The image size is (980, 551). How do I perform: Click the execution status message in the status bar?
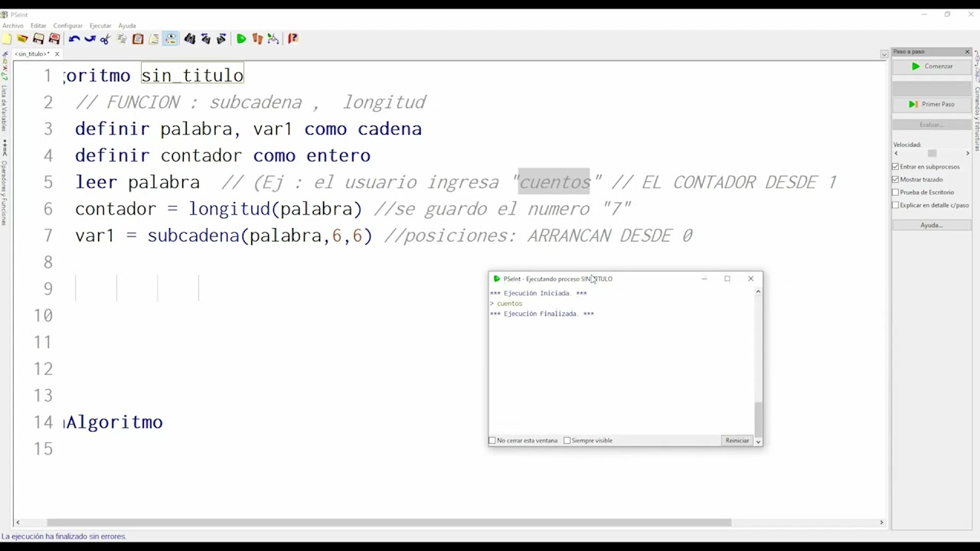pos(64,536)
